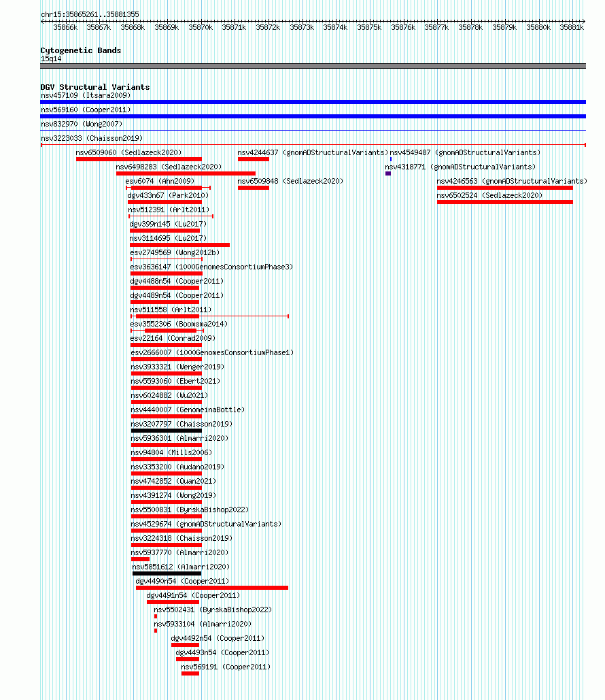The image size is (605, 700).
Task: Click nsv6024882 (Wu2021) label
Action: 169,395
